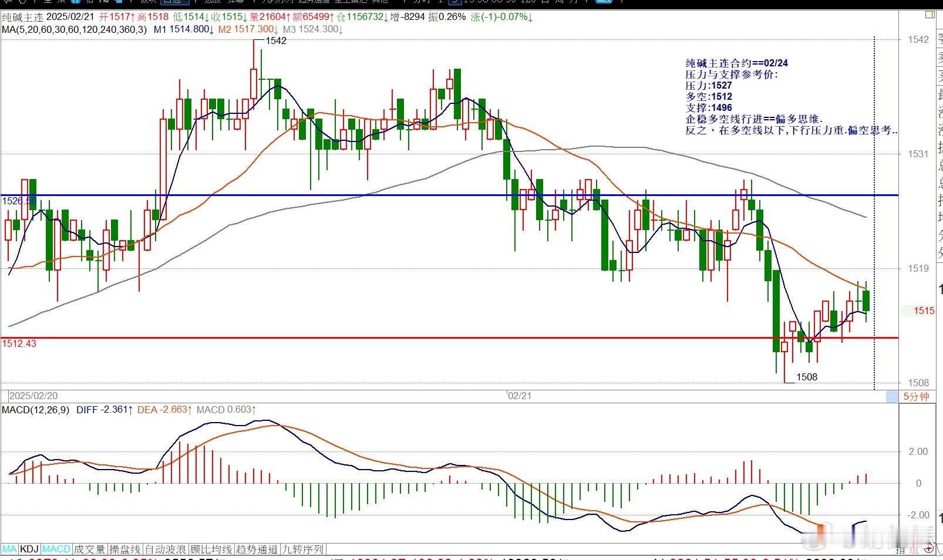The height and width of the screenshot is (560, 943).
Task: Open the 顾比均线 indicator tab
Action: (x=211, y=549)
